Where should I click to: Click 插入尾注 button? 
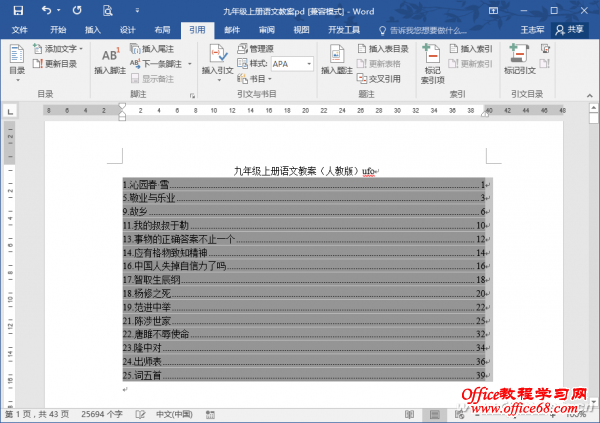pos(152,49)
